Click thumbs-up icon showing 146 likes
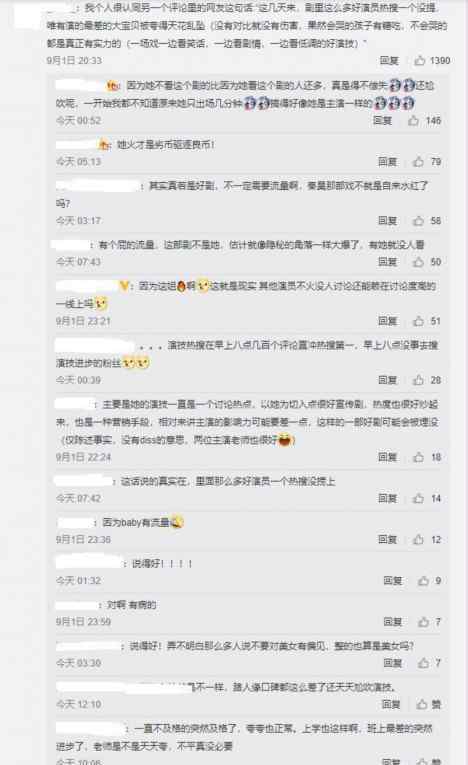This screenshot has width=468, height=765. pyautogui.click(x=413, y=120)
